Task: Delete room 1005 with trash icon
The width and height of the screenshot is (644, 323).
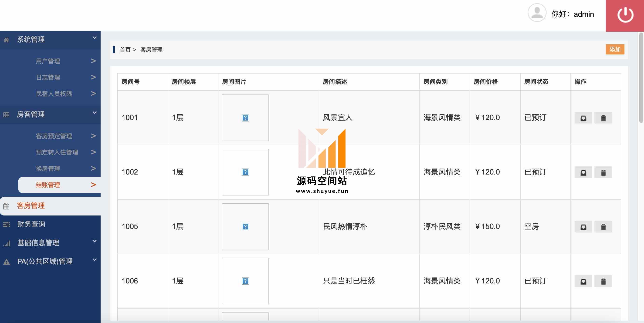Action: pos(603,227)
